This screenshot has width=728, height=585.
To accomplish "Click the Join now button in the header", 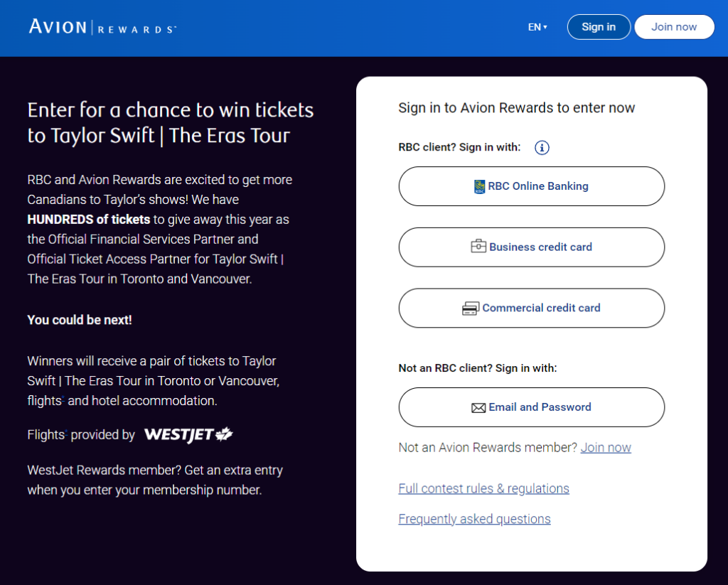I will pos(674,26).
